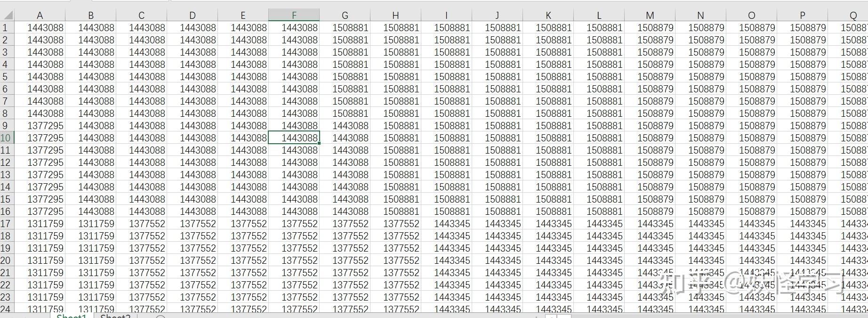The width and height of the screenshot is (868, 318).
Task: Select the highlighted column F header
Action: [294, 15]
